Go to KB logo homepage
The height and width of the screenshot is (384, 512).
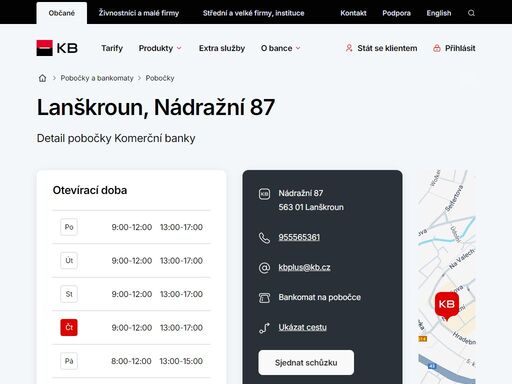pyautogui.click(x=57, y=48)
